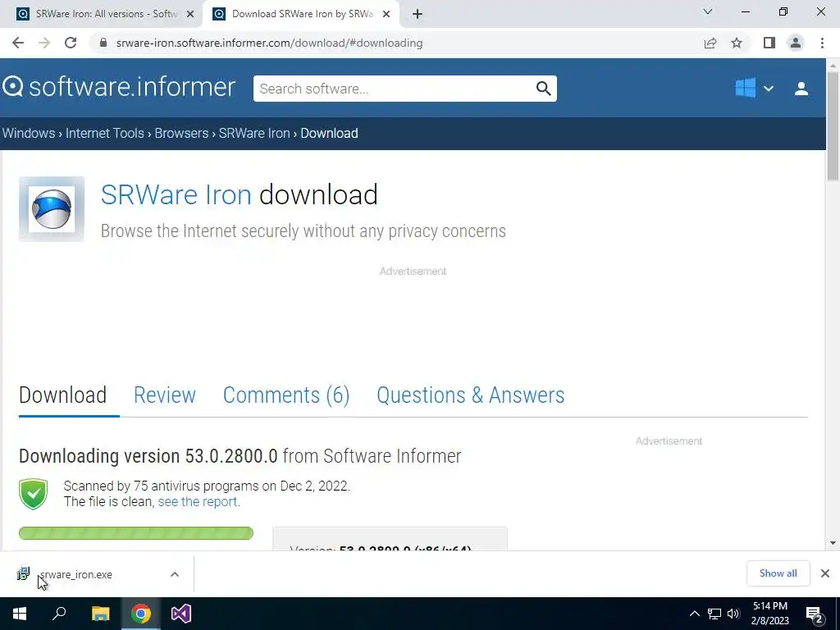Open the Comments (6) tab
Screen dimensions: 840x630
click(x=286, y=395)
